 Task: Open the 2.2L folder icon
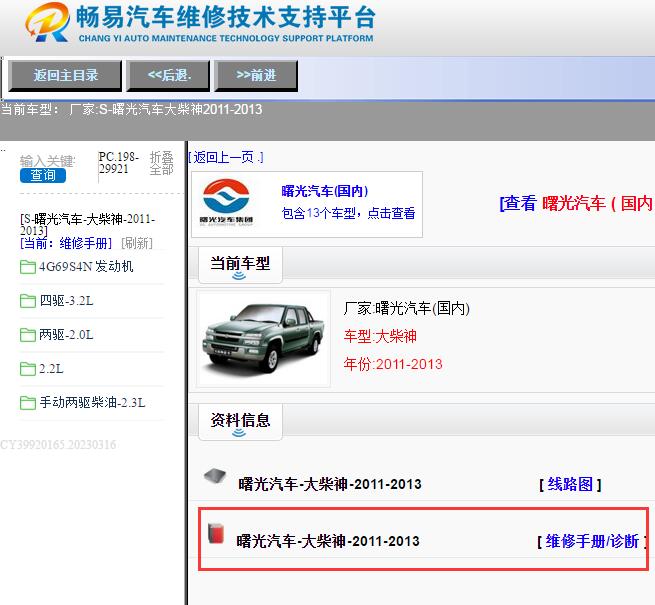[28, 369]
